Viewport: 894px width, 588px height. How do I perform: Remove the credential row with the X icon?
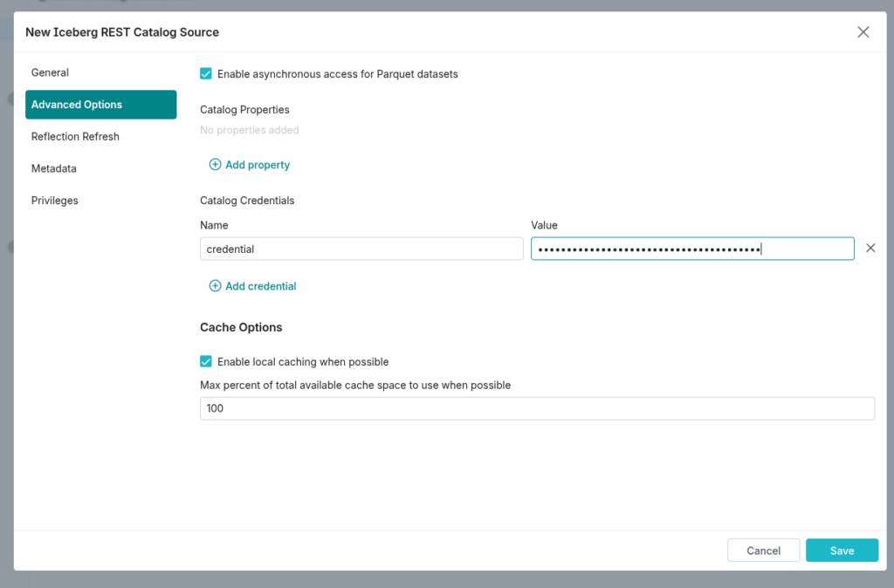coord(870,248)
